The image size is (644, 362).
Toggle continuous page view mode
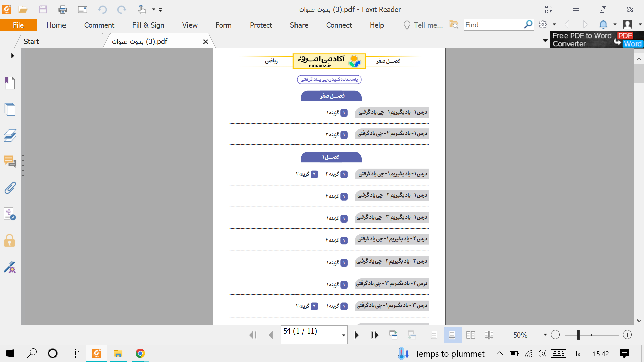pyautogui.click(x=452, y=335)
